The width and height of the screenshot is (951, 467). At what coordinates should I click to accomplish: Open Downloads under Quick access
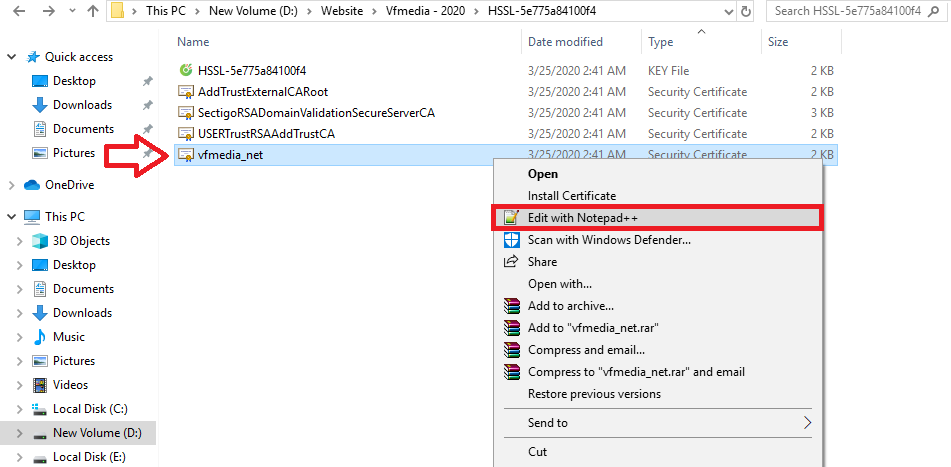(82, 105)
